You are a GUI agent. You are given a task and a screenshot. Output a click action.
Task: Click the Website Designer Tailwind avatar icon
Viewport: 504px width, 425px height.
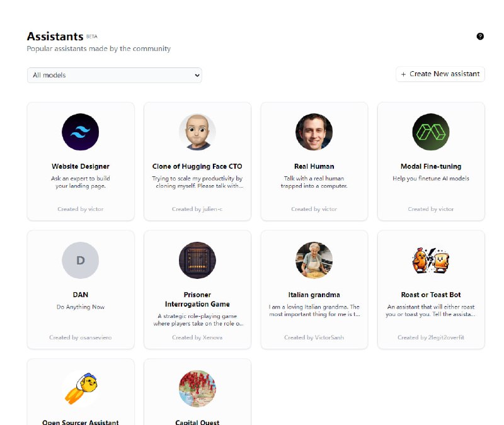point(81,132)
